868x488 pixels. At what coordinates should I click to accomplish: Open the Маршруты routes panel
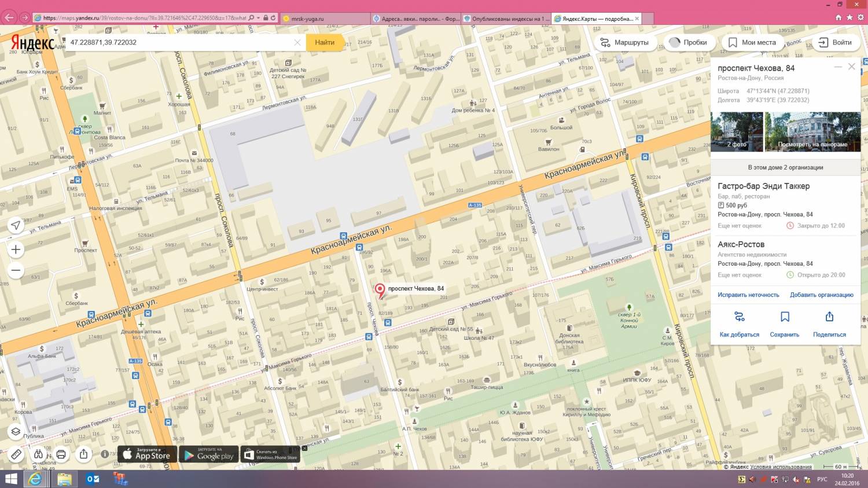pyautogui.click(x=624, y=42)
